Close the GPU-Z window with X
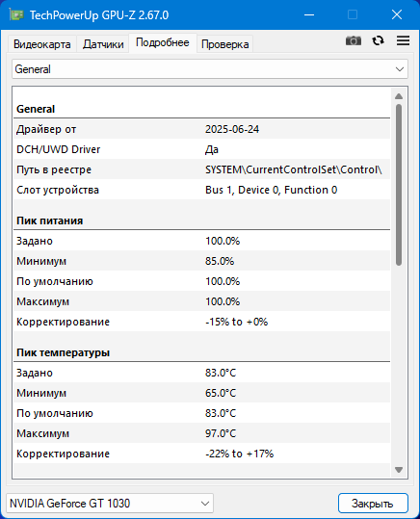This screenshot has width=420, height=519. [397, 14]
